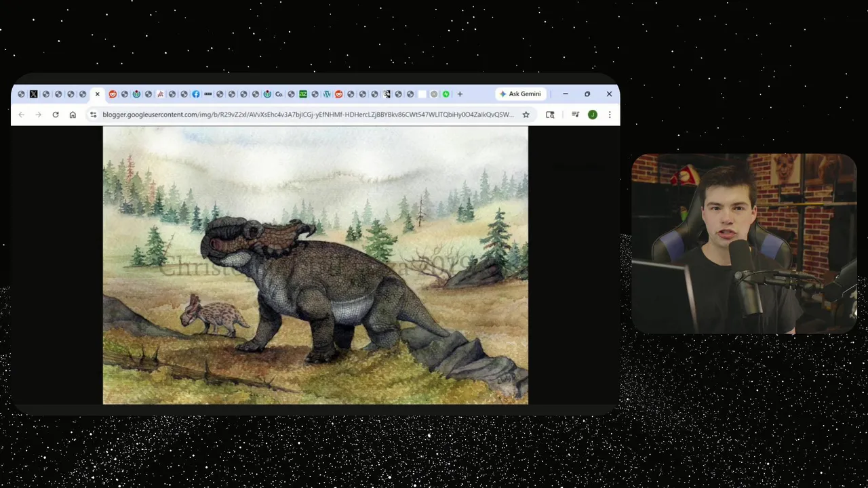View site information icon in address bar

click(93, 115)
